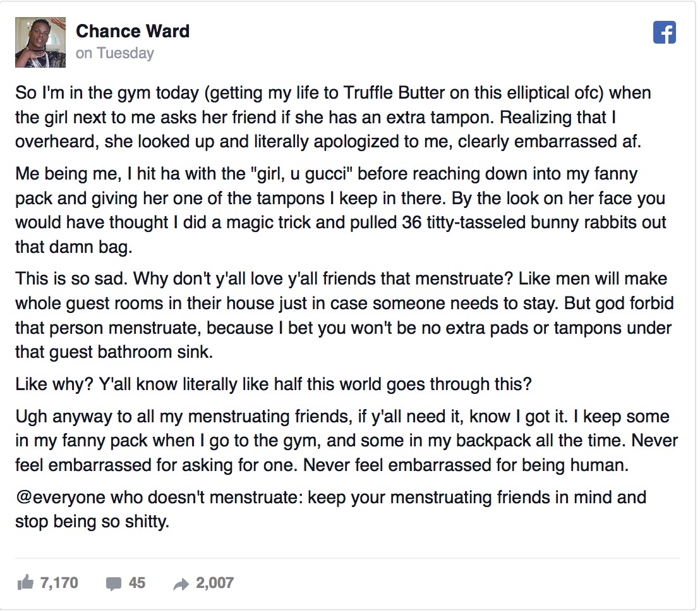This screenshot has height=612, width=700.
Task: Click the thumbs-up like icon
Action: tap(25, 582)
